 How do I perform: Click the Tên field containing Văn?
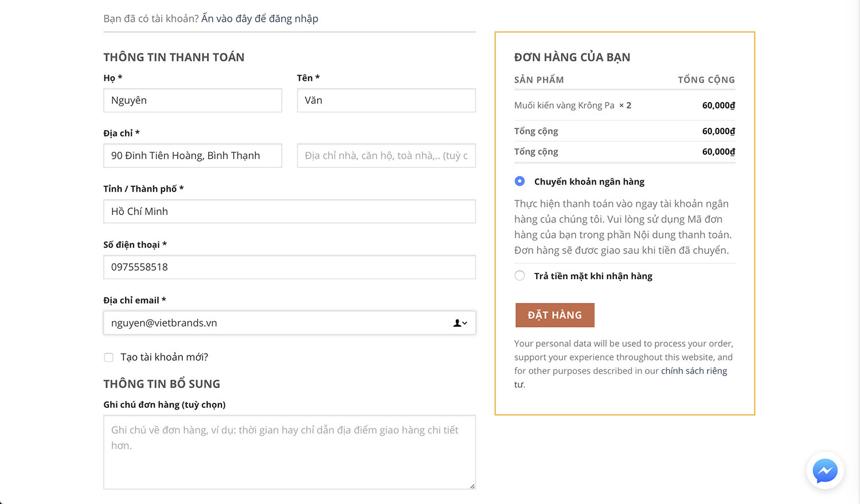[x=386, y=100]
